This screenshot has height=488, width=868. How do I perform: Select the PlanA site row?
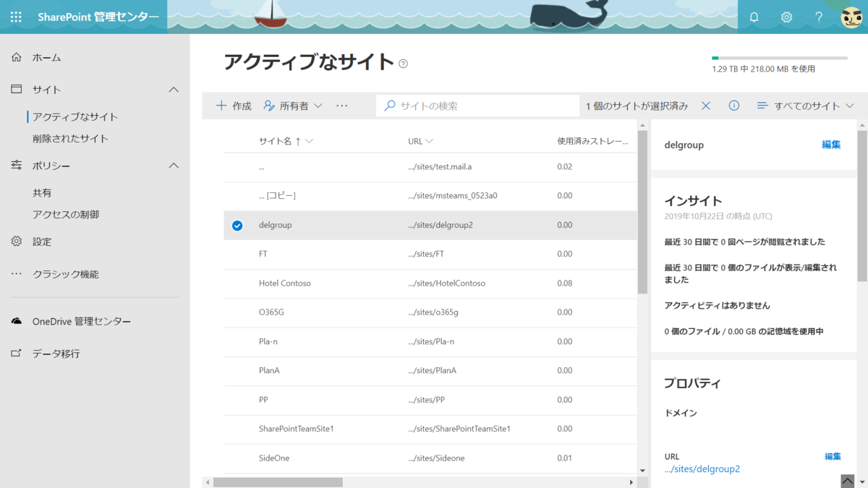click(x=430, y=371)
